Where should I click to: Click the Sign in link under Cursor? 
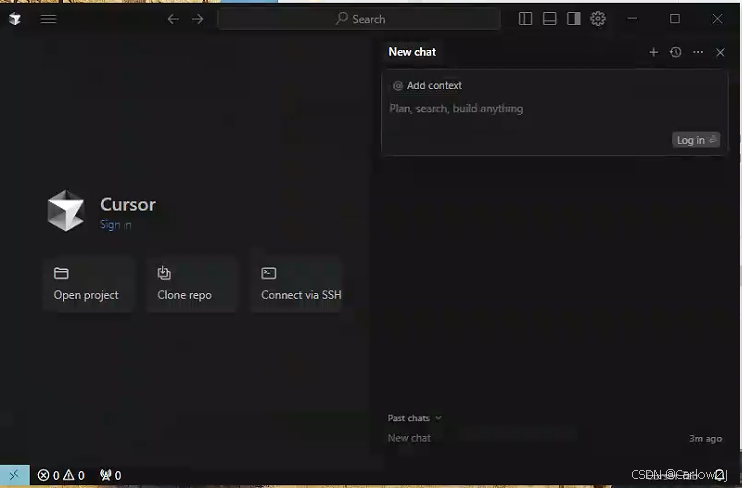tap(115, 225)
